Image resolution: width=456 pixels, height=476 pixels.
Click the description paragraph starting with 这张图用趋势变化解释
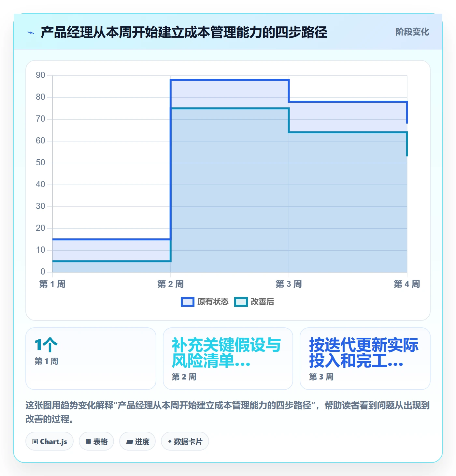tap(228, 412)
